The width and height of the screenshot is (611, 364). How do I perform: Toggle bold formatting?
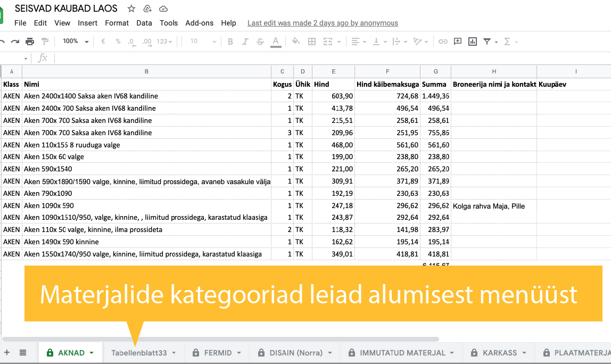coord(230,42)
